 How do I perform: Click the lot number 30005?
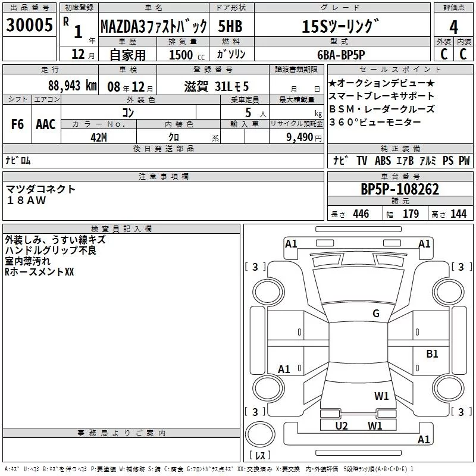(29, 25)
